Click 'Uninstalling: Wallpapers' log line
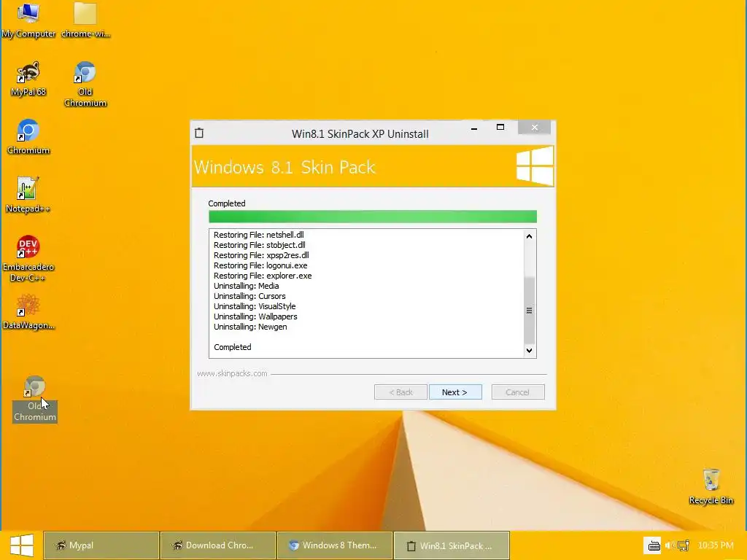Screen dimensions: 747x560 coord(255,316)
